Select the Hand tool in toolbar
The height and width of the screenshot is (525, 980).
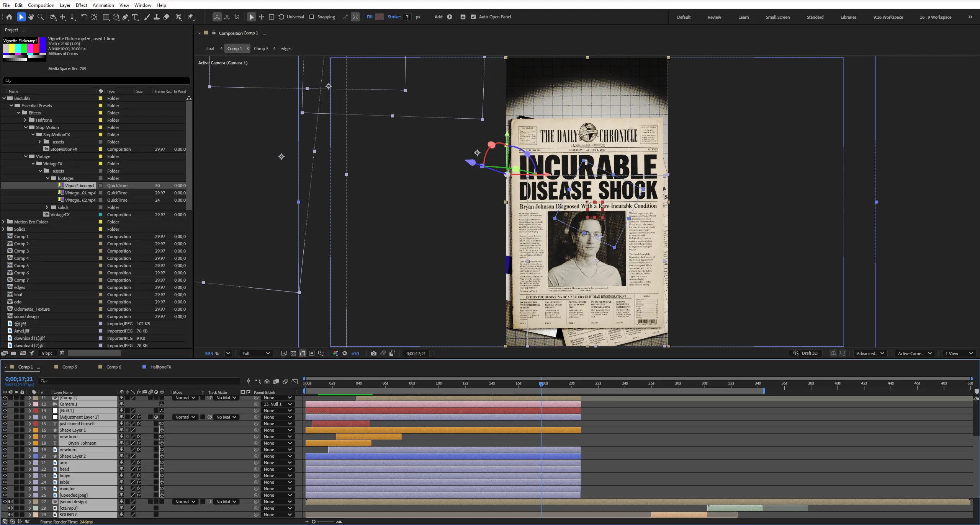pyautogui.click(x=31, y=17)
